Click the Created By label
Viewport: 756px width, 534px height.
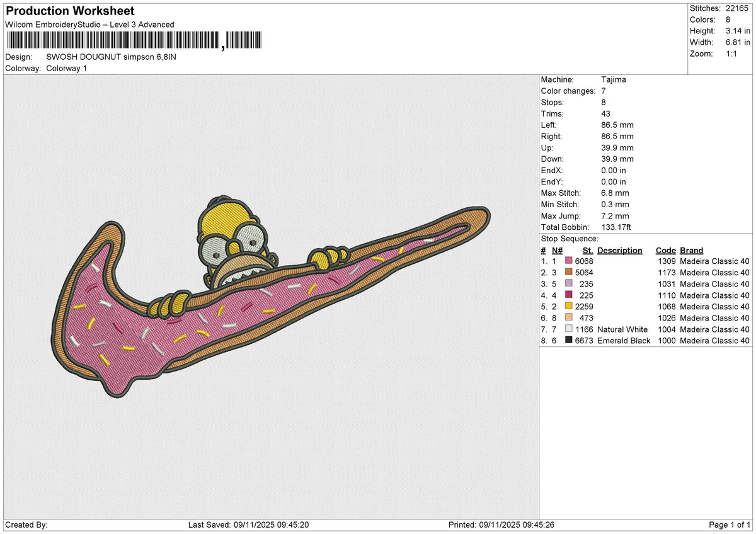point(26,525)
